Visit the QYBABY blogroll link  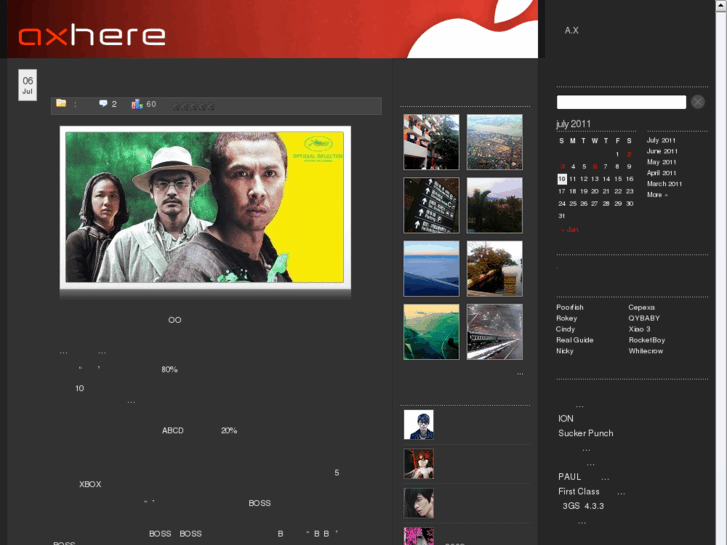pos(644,318)
